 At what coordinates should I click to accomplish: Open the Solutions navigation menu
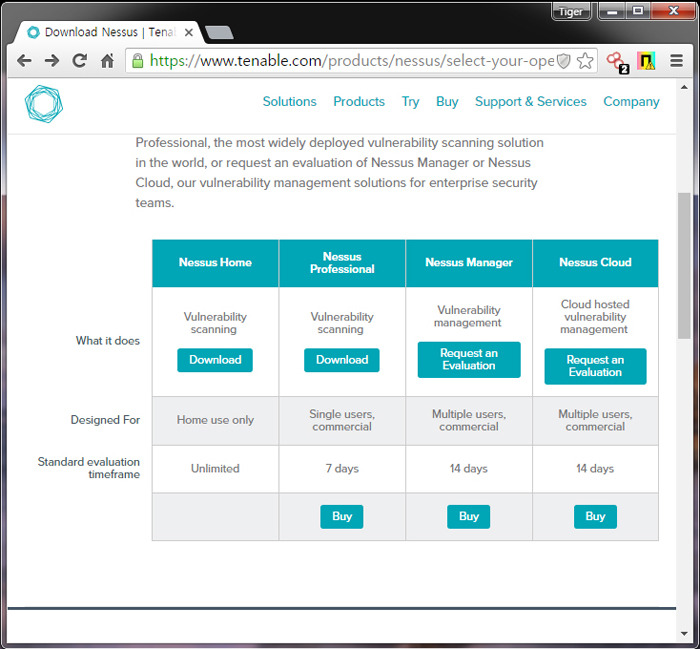(289, 102)
